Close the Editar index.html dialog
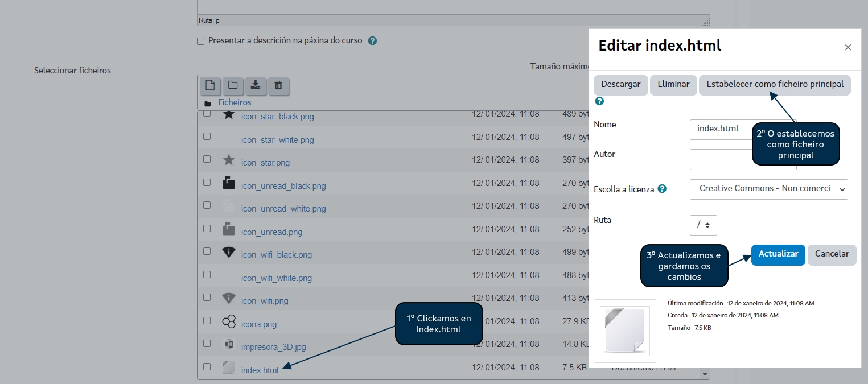This screenshot has height=384, width=868. click(x=848, y=47)
